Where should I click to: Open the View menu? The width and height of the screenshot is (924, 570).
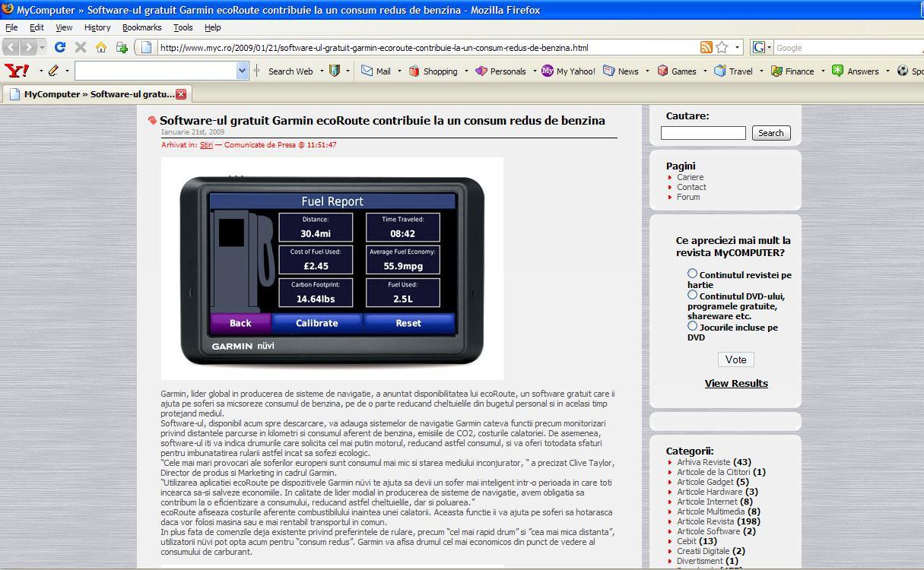tap(64, 27)
